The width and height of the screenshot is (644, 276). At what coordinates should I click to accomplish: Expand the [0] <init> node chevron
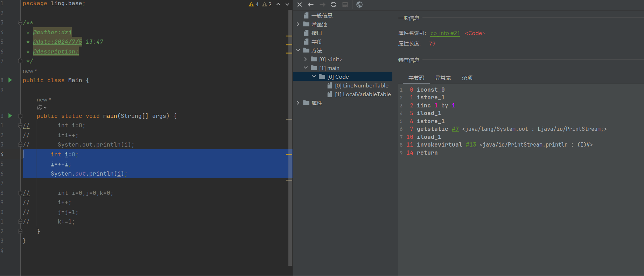pyautogui.click(x=306, y=59)
